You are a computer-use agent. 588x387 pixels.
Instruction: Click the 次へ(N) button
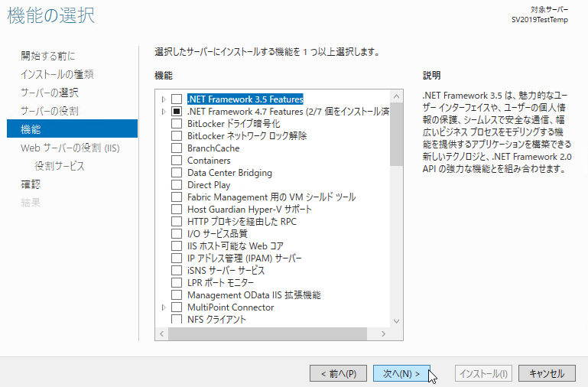click(401, 373)
